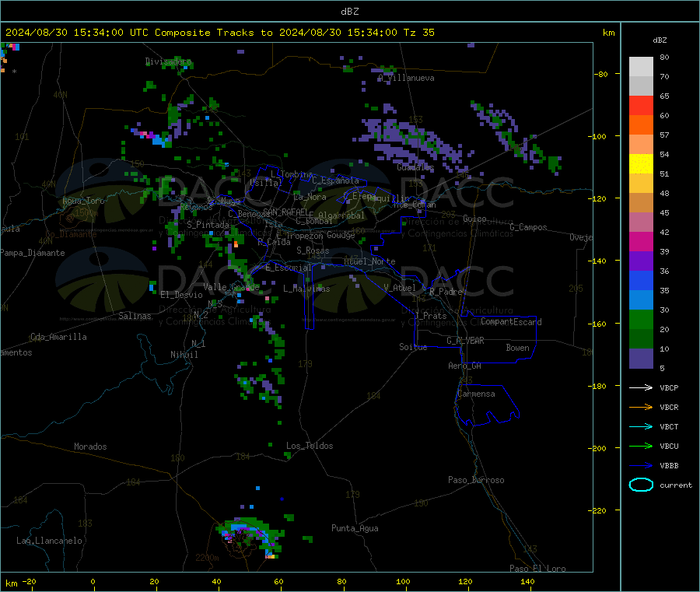Click the Soitue map label
The height and width of the screenshot is (592, 700).
pos(413,347)
